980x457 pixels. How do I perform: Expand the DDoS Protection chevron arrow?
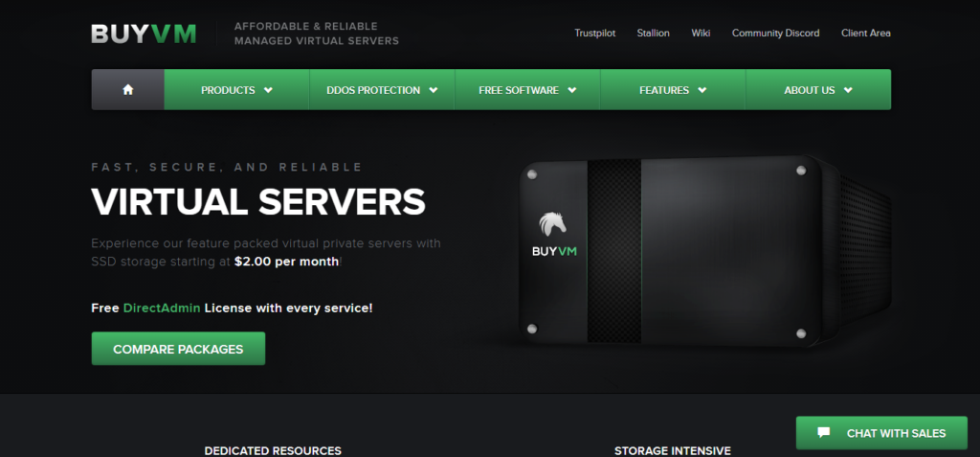point(434,90)
